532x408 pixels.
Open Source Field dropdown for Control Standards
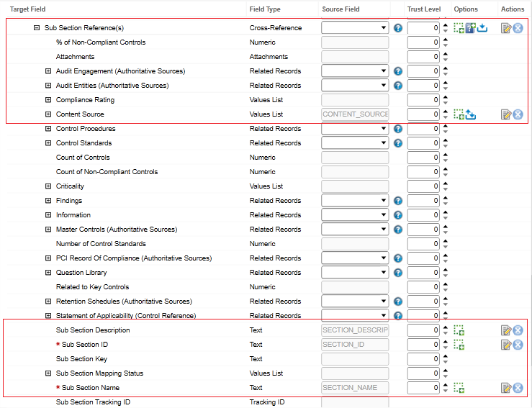click(x=355, y=143)
